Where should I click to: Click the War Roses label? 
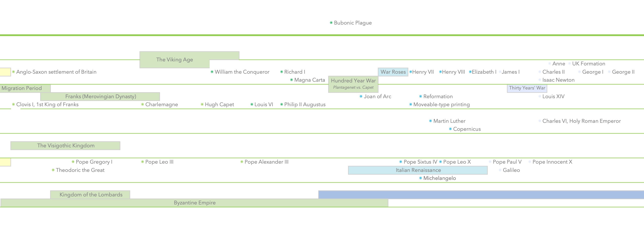(x=393, y=72)
